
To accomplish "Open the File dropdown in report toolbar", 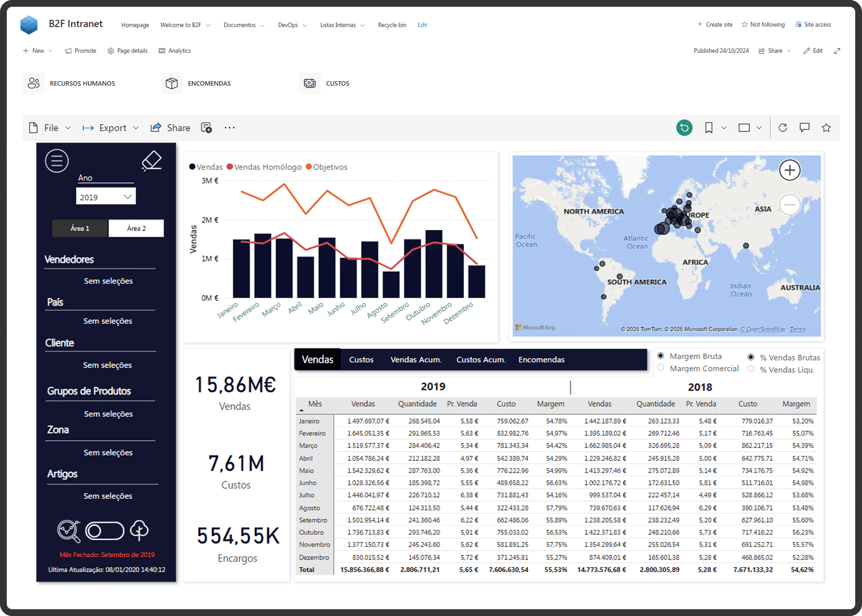I will click(50, 128).
